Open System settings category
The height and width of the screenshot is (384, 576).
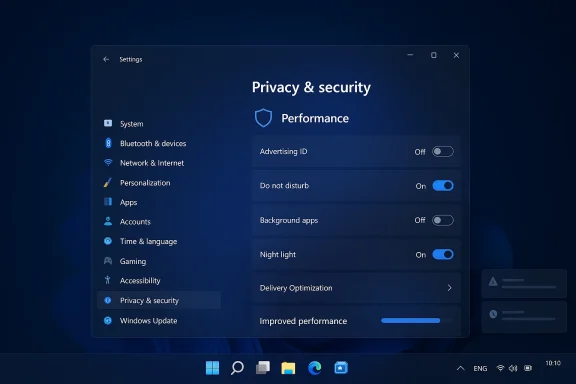coord(159,123)
